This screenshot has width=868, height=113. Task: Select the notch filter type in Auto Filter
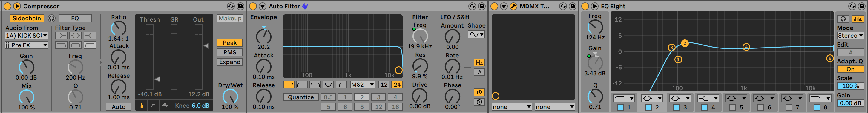[328, 84]
